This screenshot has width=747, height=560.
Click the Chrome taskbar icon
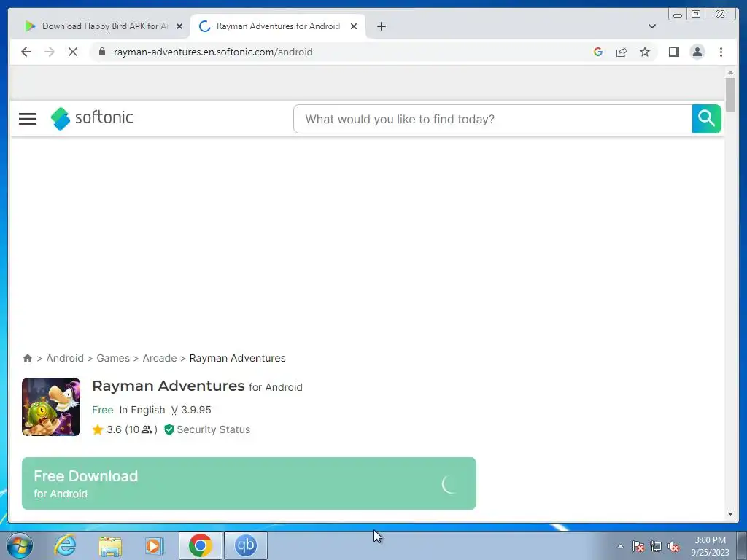(x=200, y=545)
